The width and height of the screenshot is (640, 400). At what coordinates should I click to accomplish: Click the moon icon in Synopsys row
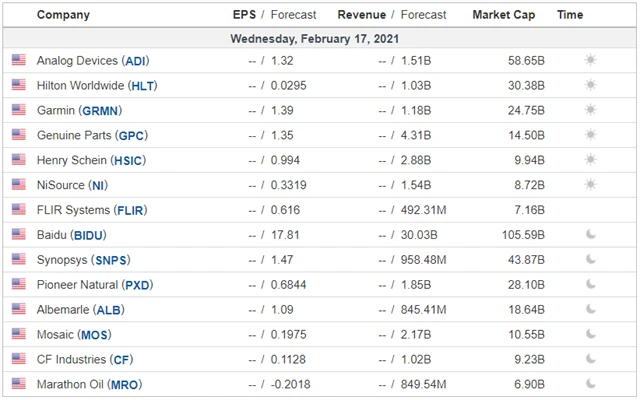point(590,260)
